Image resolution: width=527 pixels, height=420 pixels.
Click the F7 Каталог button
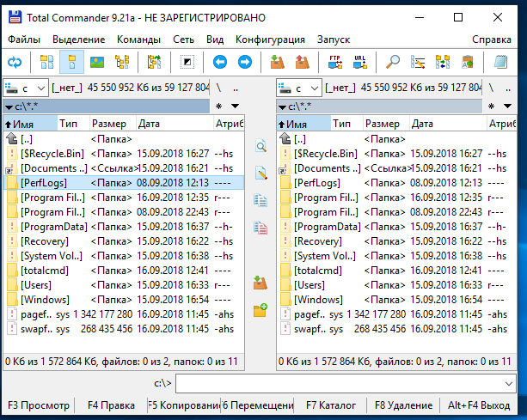coord(331,405)
